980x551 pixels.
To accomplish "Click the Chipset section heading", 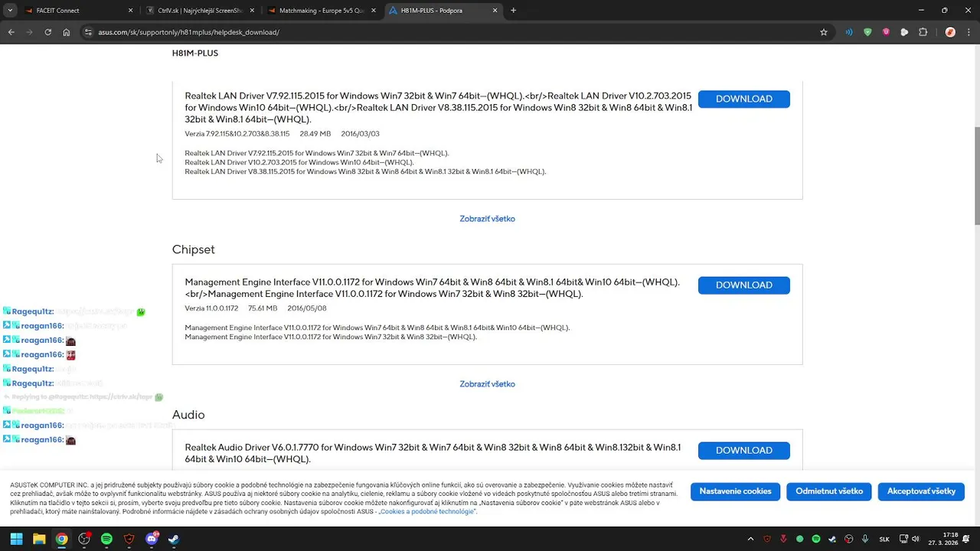I will (x=194, y=249).
